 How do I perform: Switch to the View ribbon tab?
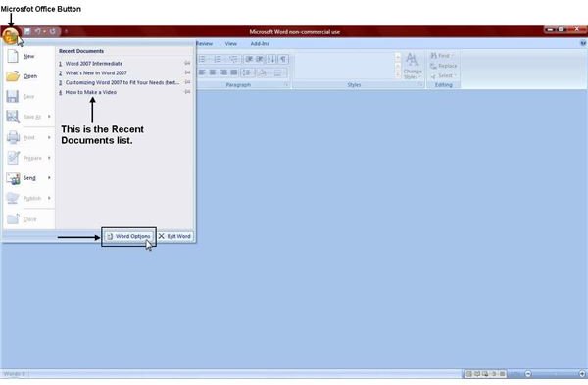pos(231,44)
